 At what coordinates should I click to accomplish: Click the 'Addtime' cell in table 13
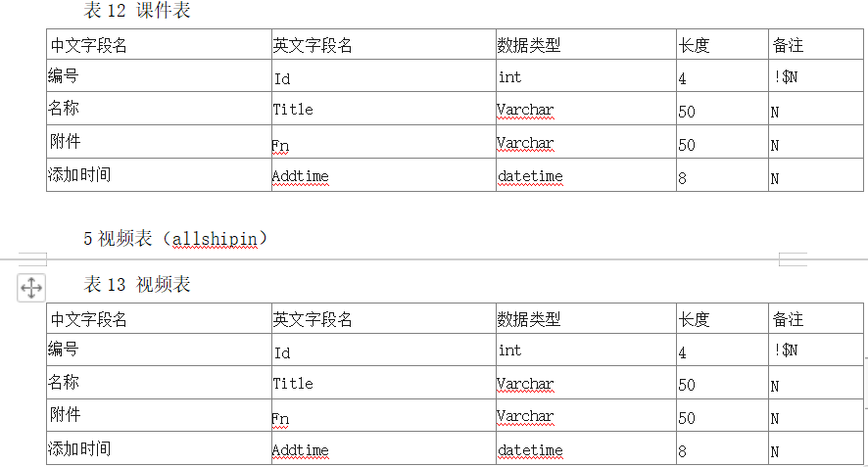[384, 448]
